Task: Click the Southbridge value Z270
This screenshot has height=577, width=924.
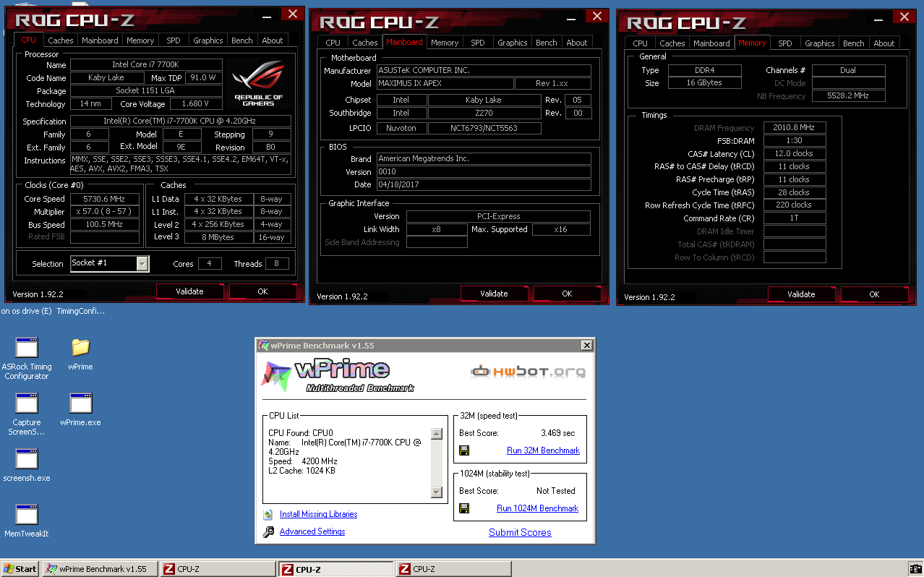Action: pos(484,113)
